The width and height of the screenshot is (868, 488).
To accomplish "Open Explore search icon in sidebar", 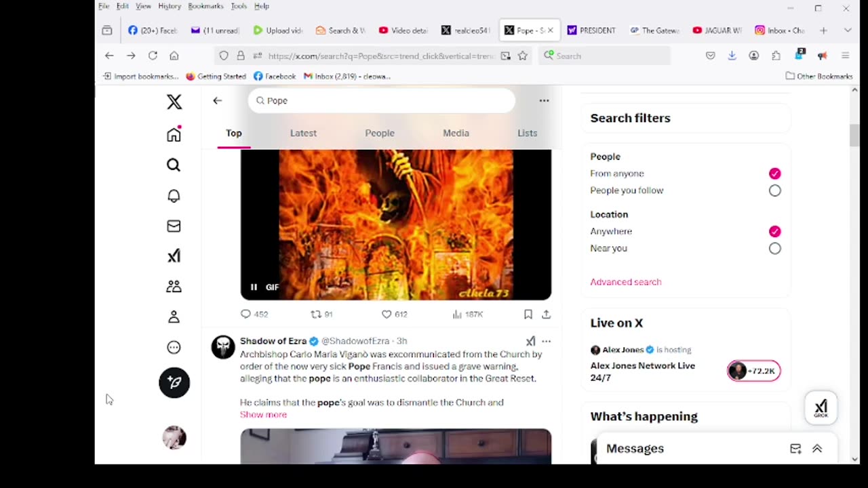I will pos(174,165).
